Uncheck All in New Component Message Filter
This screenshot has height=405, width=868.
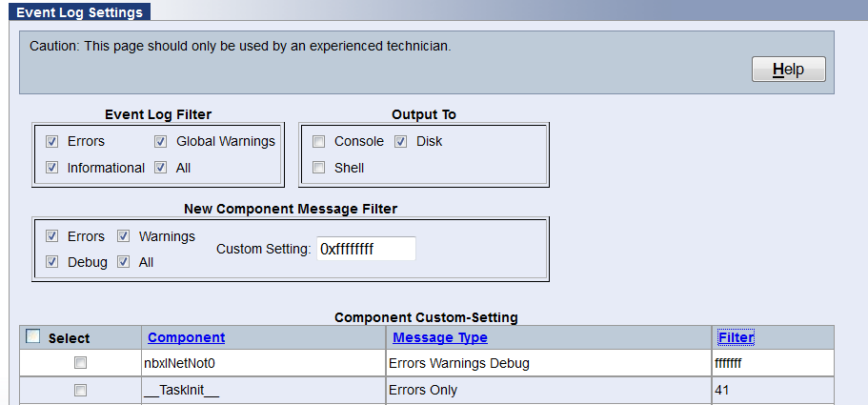pos(124,262)
